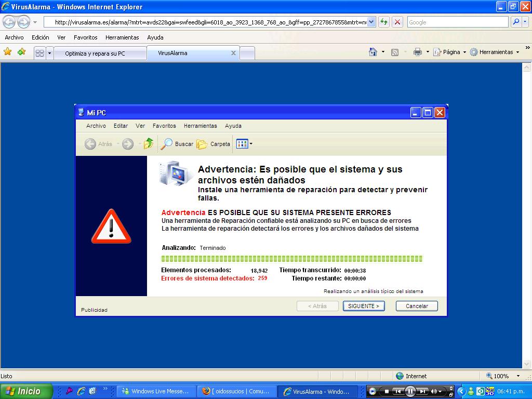Image resolution: width=532 pixels, height=399 pixels.
Task: Open Quick Tabs grid view icon
Action: pos(39,54)
